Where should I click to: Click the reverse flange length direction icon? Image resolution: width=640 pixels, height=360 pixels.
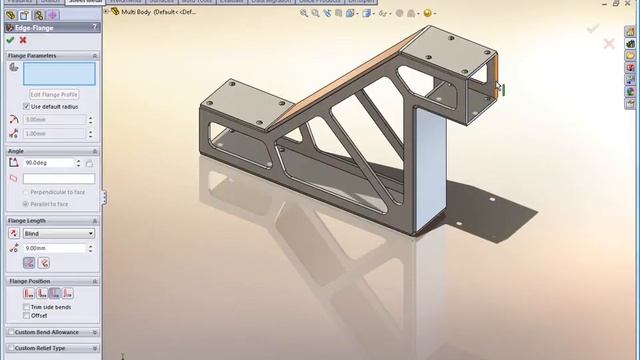coord(13,233)
